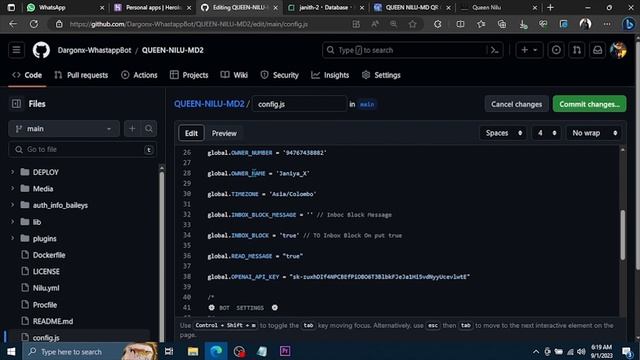Open the volume control in system tray

tap(581, 352)
